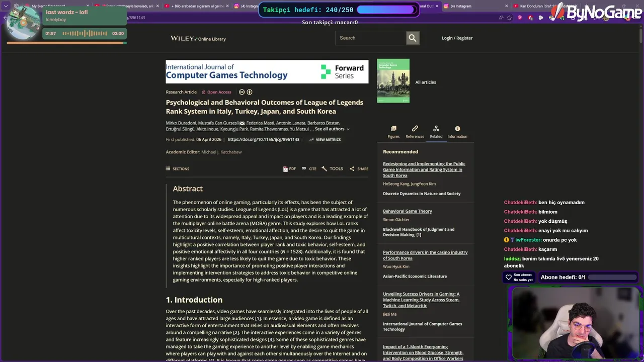Click All articles link

[426, 82]
